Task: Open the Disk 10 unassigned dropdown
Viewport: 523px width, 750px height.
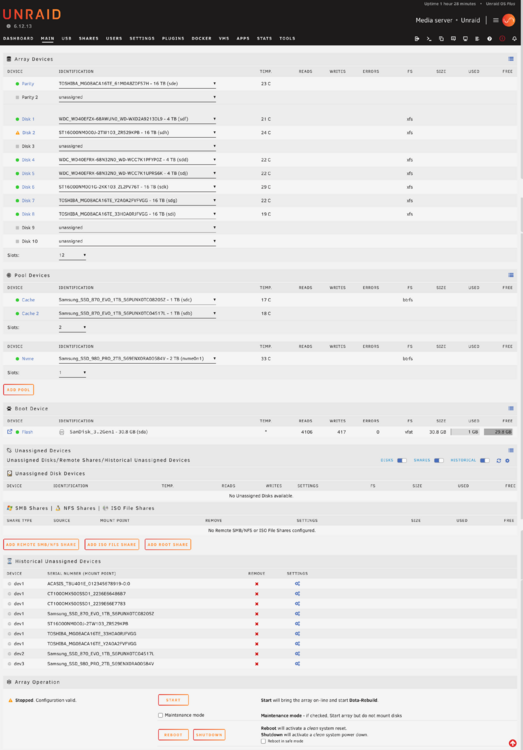Action: tap(137, 242)
